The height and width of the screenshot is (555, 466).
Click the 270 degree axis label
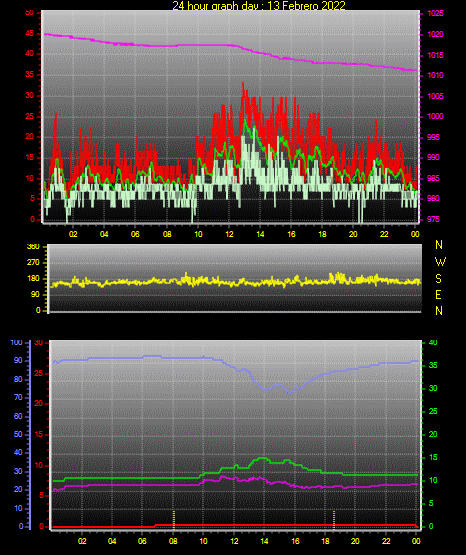(x=33, y=263)
